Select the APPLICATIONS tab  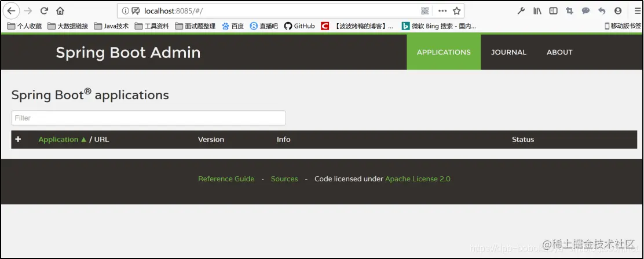tap(444, 52)
